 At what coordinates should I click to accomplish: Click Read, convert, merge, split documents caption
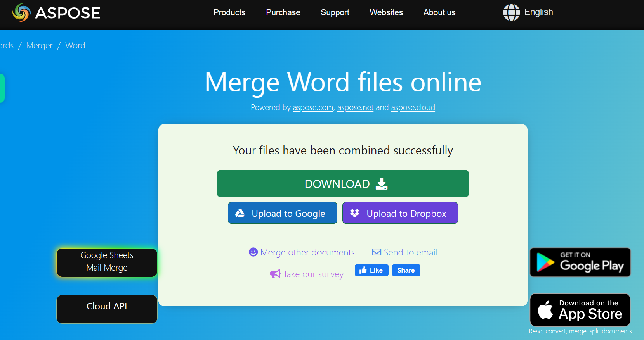tap(580, 331)
